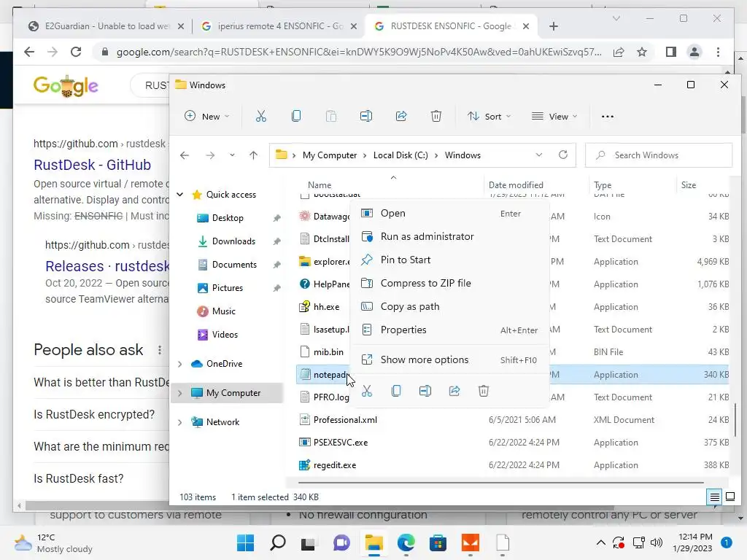
Task: Open Chrome three-dot menu
Action: pos(718,52)
